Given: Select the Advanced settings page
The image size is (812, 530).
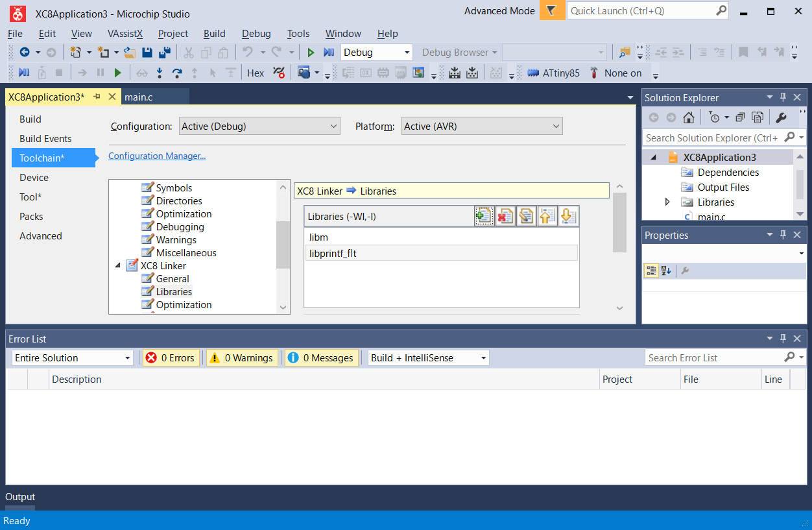Looking at the screenshot, I should (x=41, y=235).
